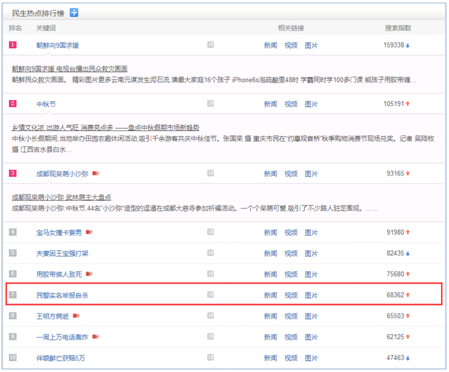Click the blue plus icon beside 民生热点排行榜

click(x=74, y=13)
